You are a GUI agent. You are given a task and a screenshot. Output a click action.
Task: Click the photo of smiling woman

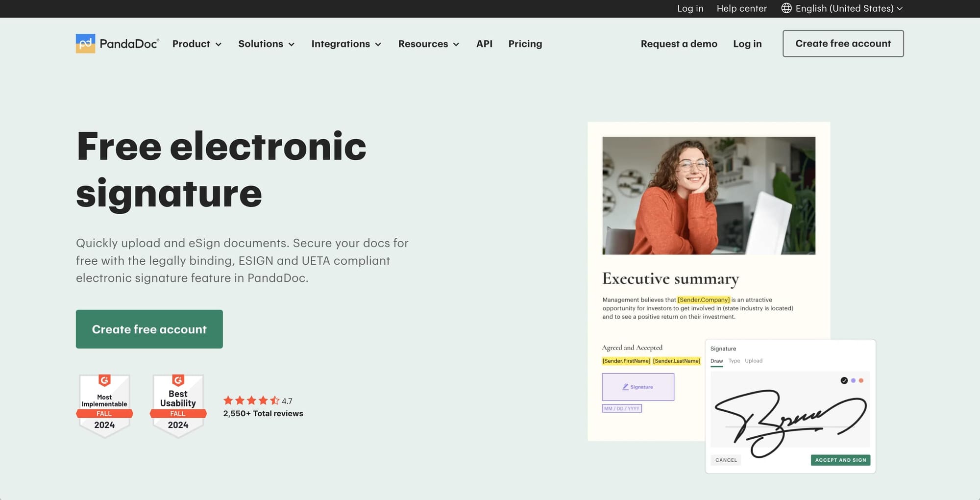click(x=709, y=196)
